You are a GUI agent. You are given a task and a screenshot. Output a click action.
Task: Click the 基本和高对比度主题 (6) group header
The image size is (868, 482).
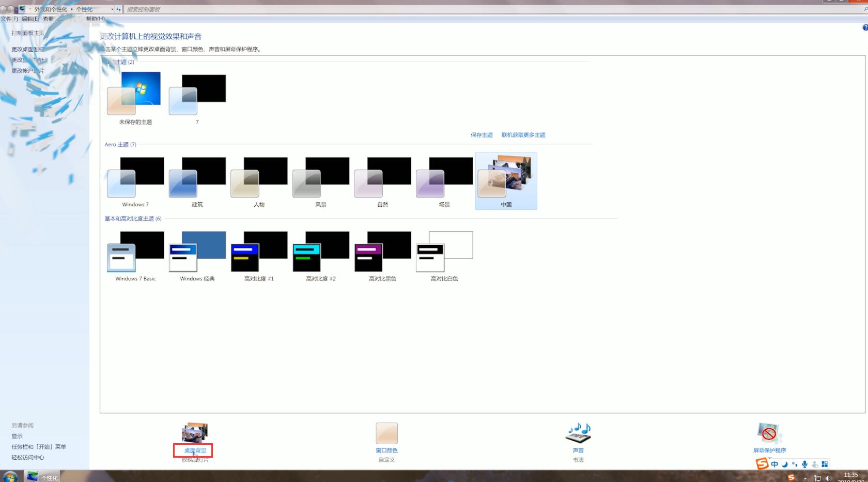click(x=133, y=219)
